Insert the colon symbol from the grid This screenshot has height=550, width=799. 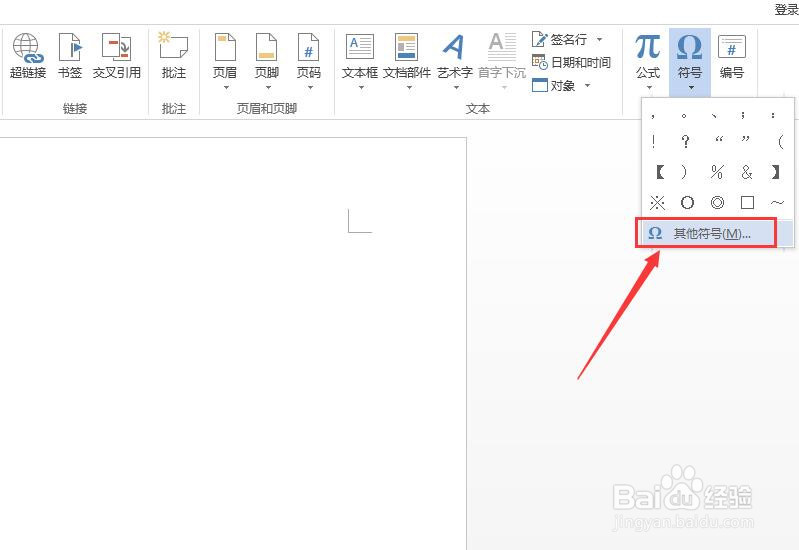coord(774,116)
